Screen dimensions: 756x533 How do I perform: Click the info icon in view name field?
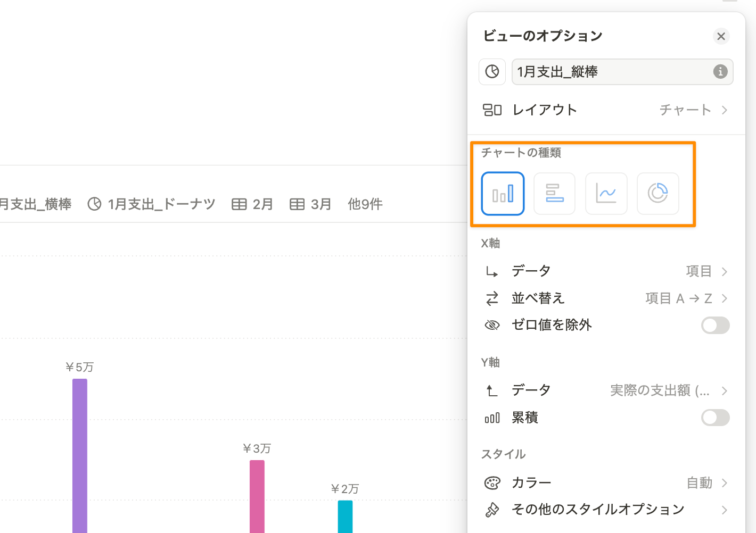click(x=720, y=71)
